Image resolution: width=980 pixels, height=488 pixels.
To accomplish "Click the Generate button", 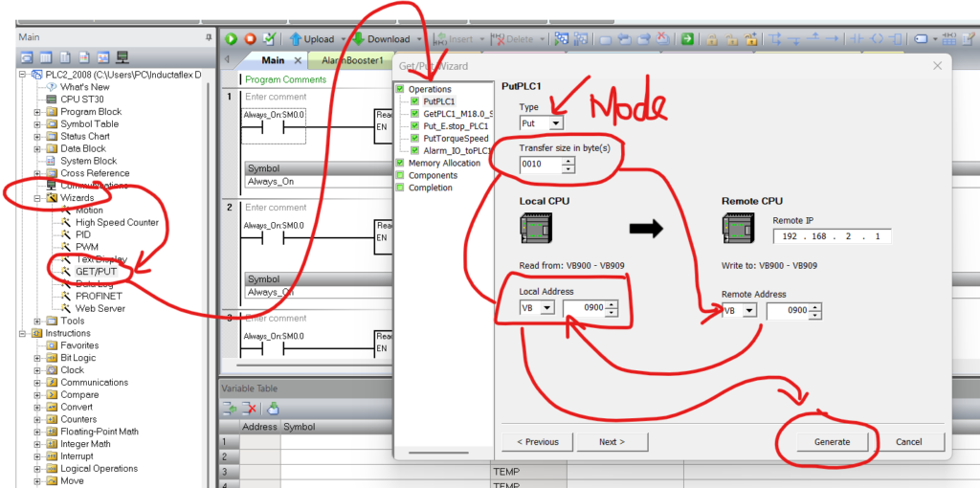I will [832, 442].
